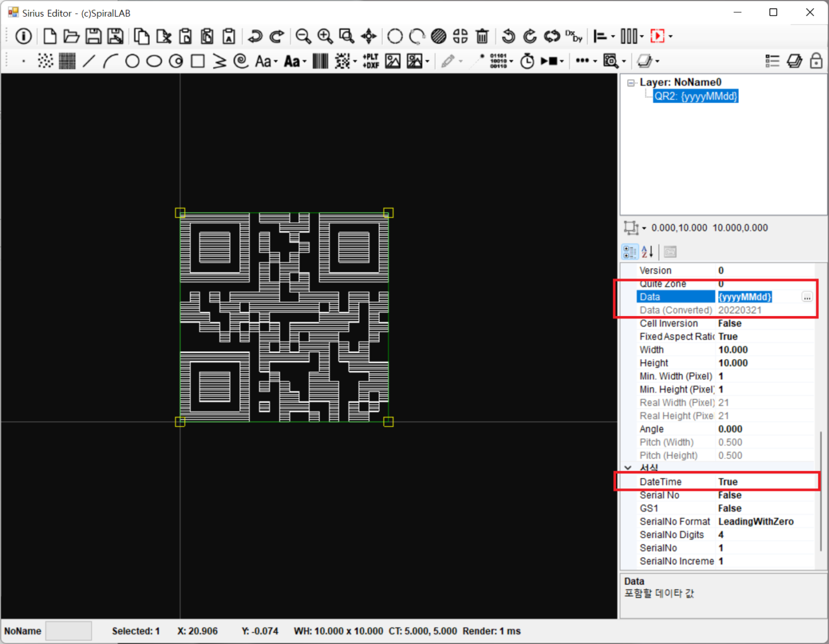Select QR2: {yyyyMMdd} tree item
This screenshot has height=644, width=829.
pyautogui.click(x=696, y=96)
